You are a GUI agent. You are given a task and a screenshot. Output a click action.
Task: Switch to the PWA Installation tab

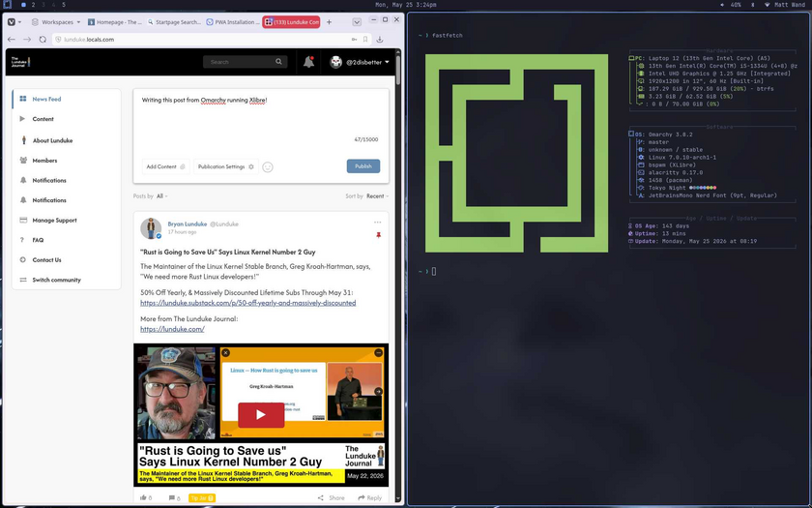point(233,21)
